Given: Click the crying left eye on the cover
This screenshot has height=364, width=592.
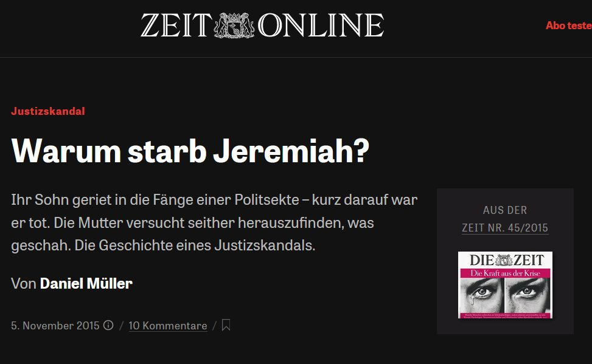Looking at the screenshot, I should [x=482, y=292].
